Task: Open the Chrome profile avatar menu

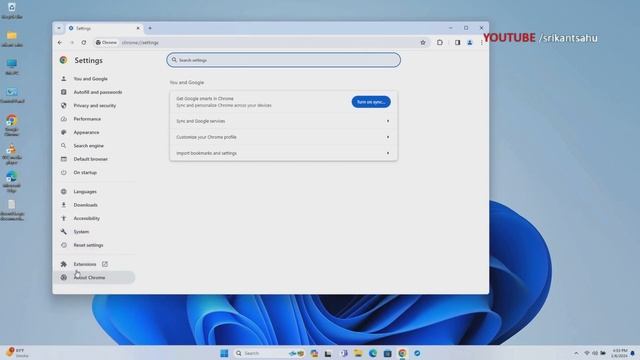Action: coord(470,42)
